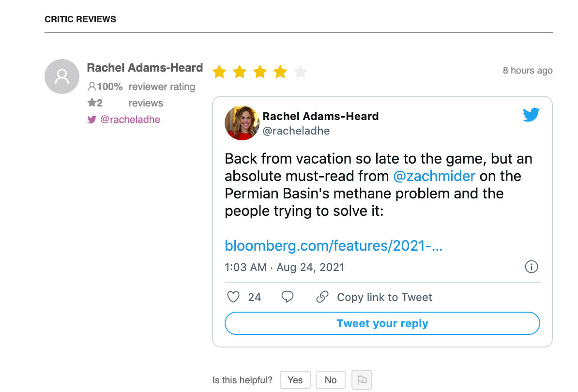
Task: Flag this review with flag icon
Action: coord(362,380)
